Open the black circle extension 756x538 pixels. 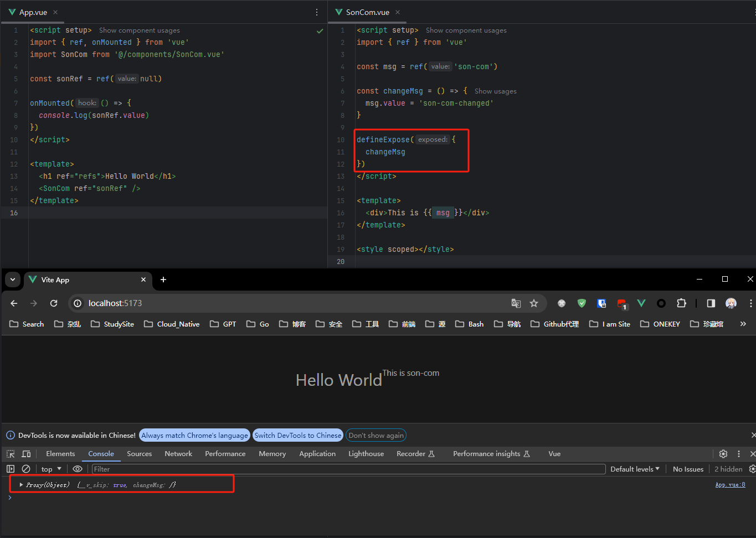661,303
